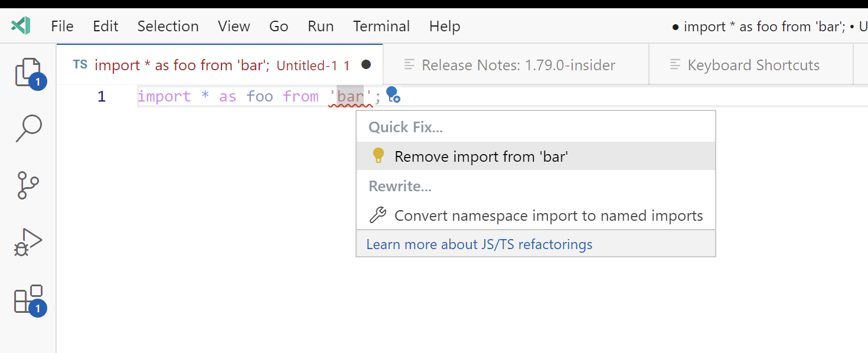Click the red underlined 'bar' module text
This screenshot has height=353, width=868.
coord(350,95)
